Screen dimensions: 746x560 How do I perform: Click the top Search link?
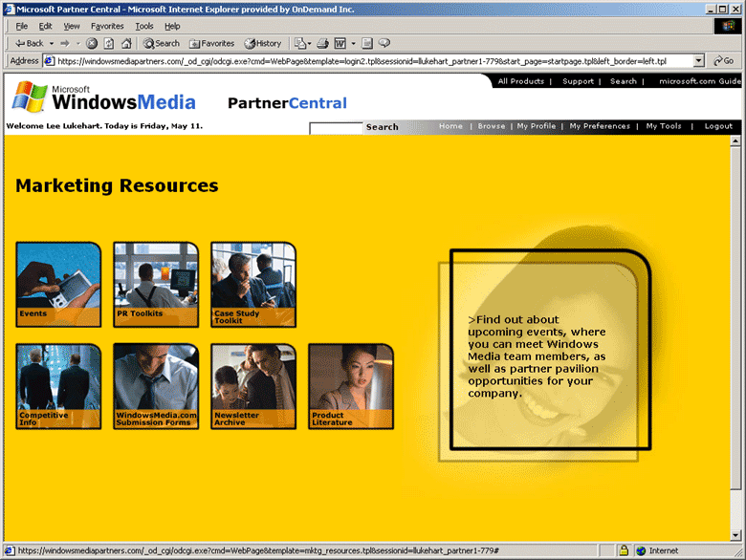click(x=624, y=81)
